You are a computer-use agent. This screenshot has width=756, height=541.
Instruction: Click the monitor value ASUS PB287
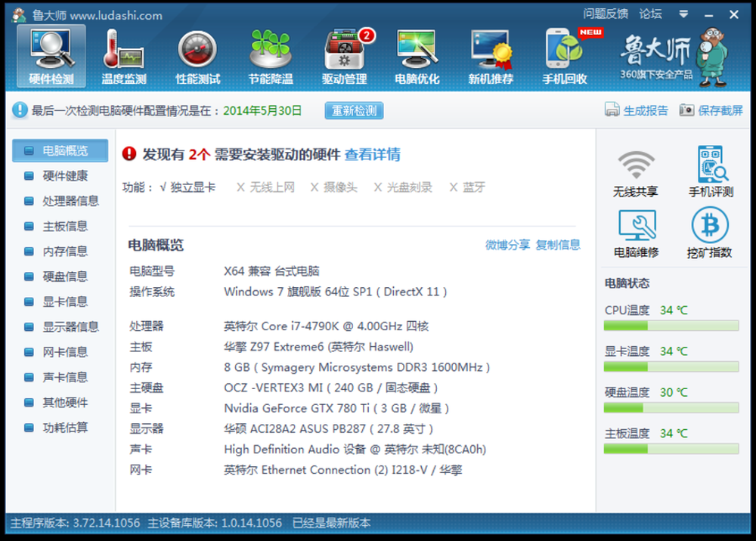click(x=328, y=428)
